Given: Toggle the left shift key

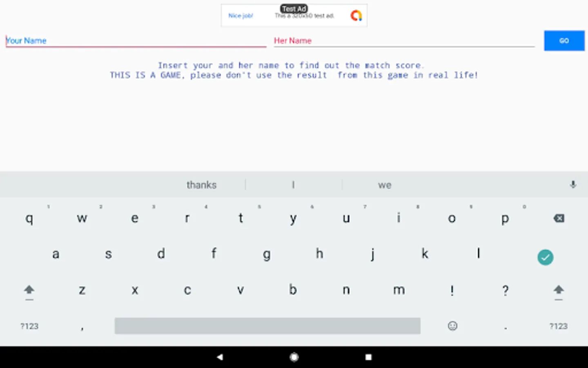Looking at the screenshot, I should [29, 292].
